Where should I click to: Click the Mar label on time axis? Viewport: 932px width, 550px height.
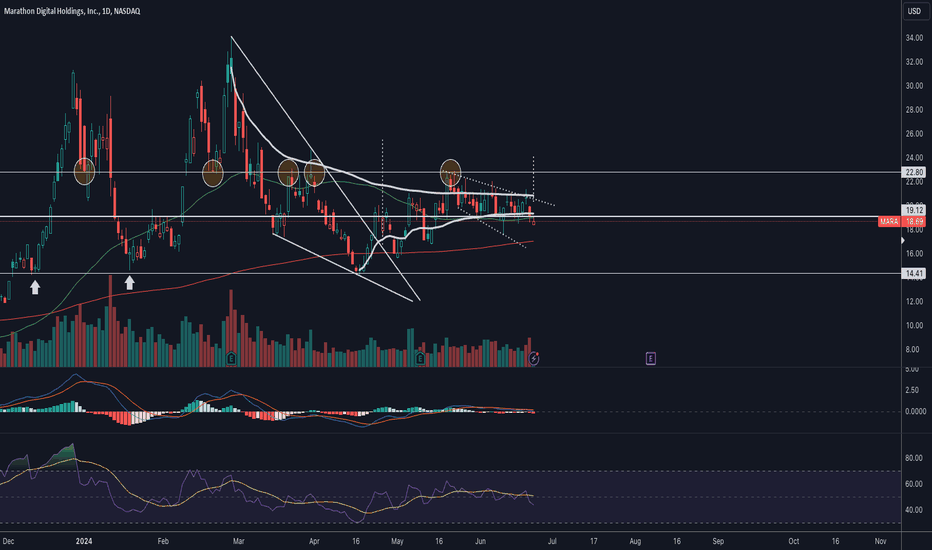click(x=239, y=541)
